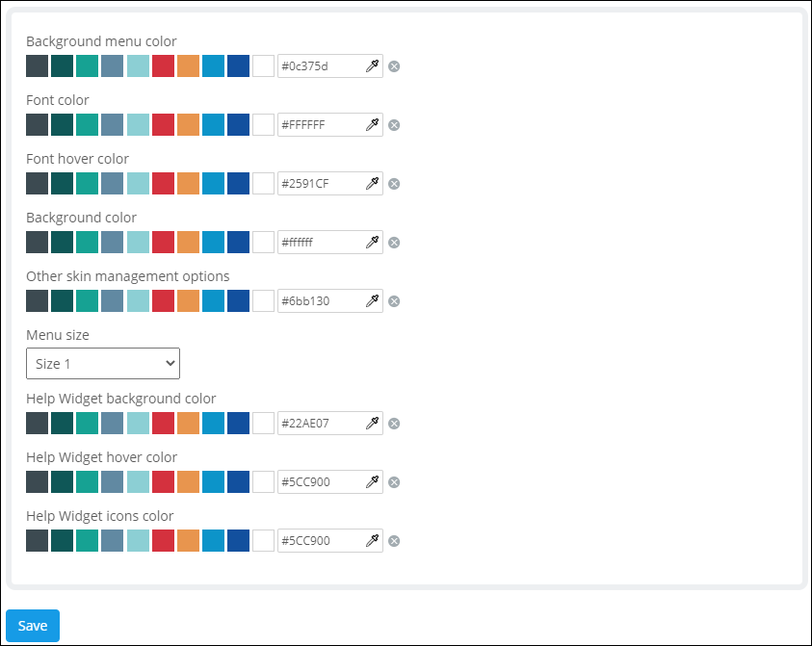The image size is (812, 646).
Task: Open the eyedropper for Background menu color
Action: click(373, 65)
